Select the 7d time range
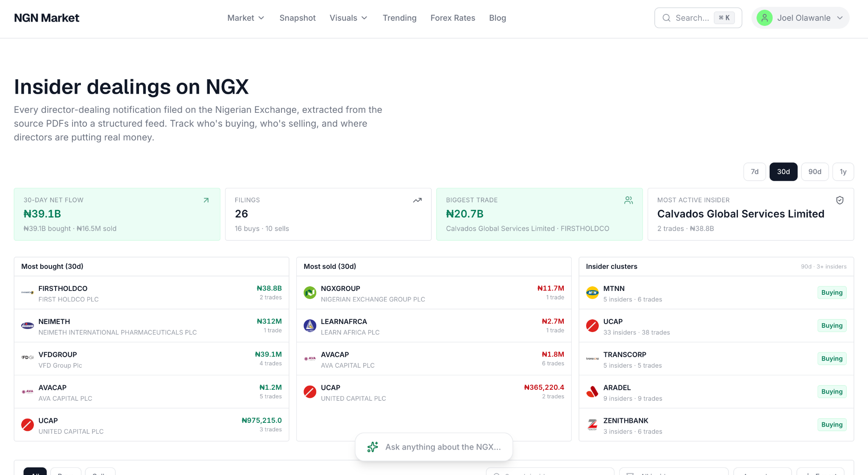This screenshot has width=868, height=475. (x=754, y=172)
